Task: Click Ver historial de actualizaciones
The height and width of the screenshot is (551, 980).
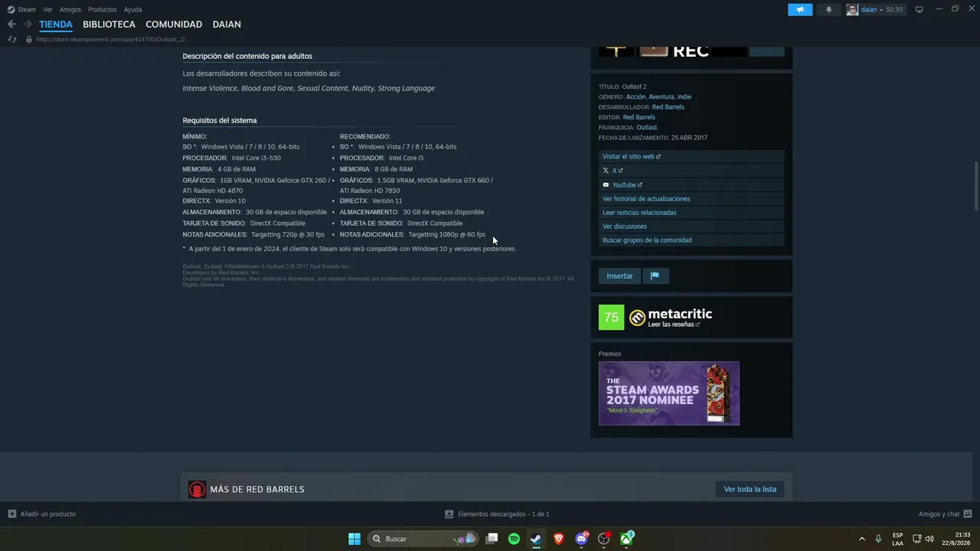Action: [691, 199]
